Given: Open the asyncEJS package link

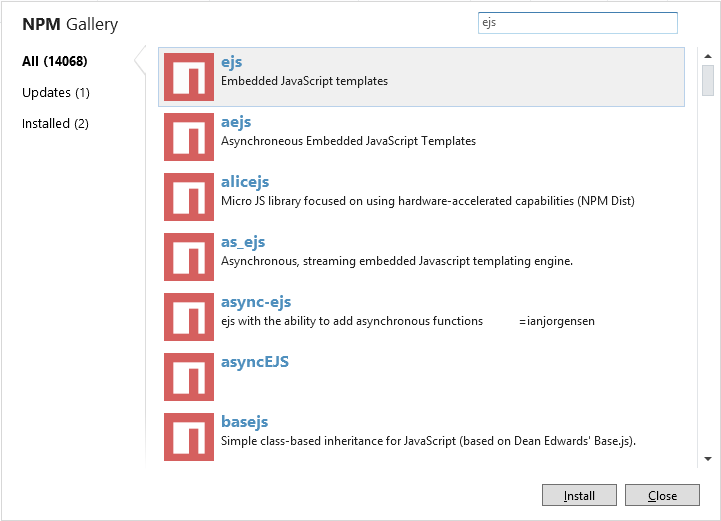Looking at the screenshot, I should tap(255, 362).
